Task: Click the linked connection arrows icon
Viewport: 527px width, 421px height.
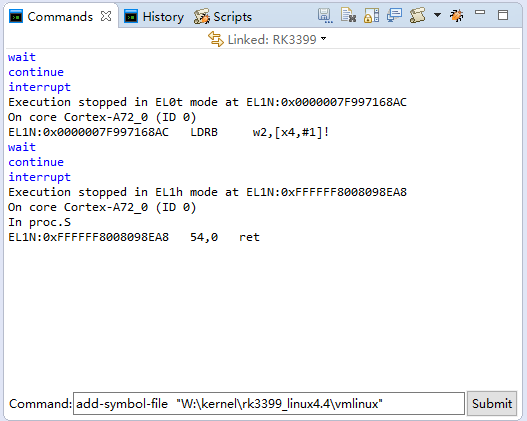Action: click(216, 39)
